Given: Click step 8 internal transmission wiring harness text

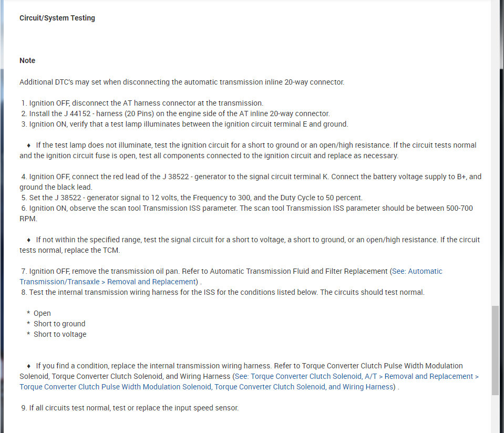Looking at the screenshot, I should tap(226, 292).
